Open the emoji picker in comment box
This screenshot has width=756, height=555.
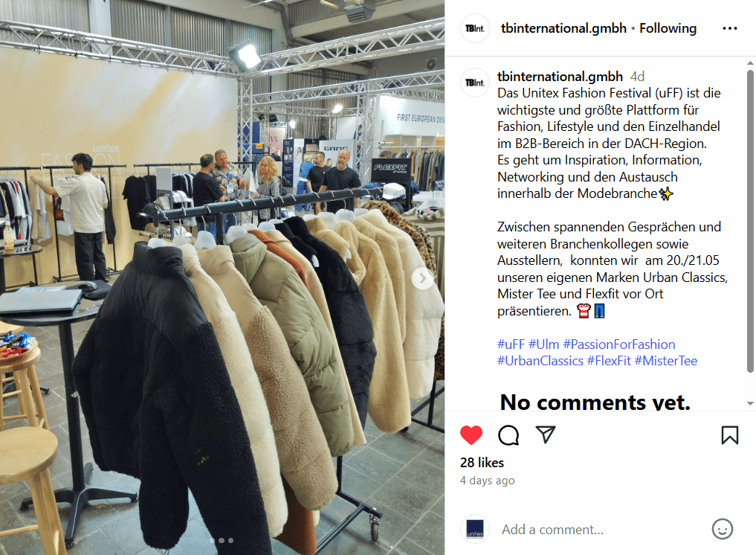coord(723,529)
